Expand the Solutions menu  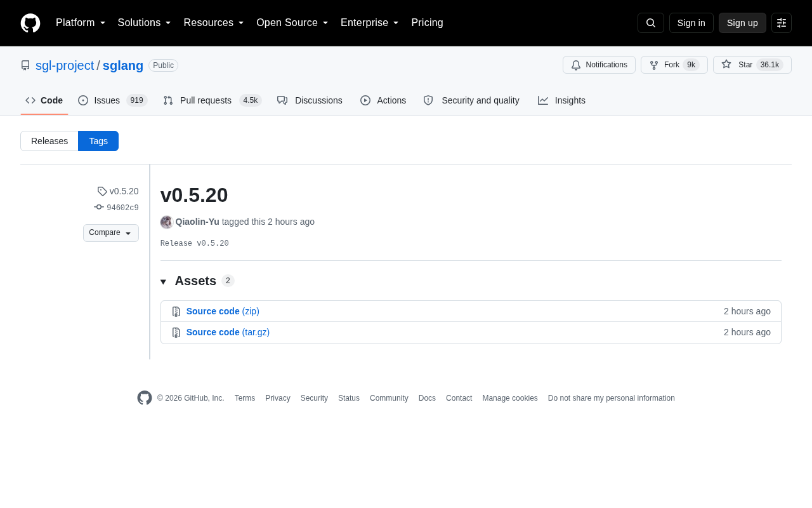coord(145,23)
